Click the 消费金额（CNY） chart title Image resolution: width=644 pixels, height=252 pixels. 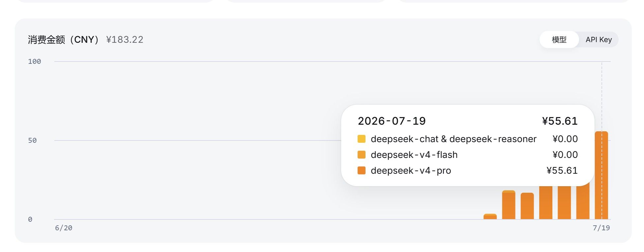pyautogui.click(x=64, y=40)
